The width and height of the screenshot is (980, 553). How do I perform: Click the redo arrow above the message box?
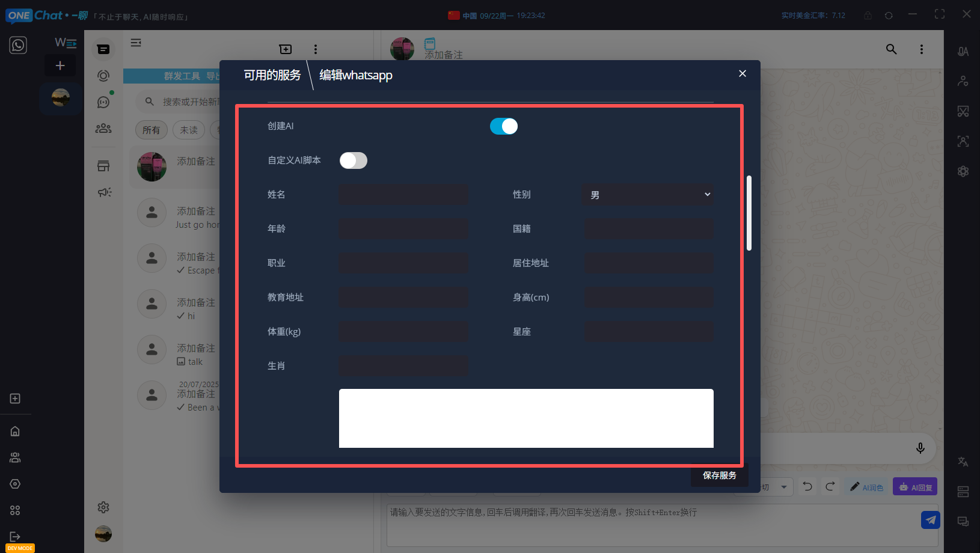tap(830, 486)
